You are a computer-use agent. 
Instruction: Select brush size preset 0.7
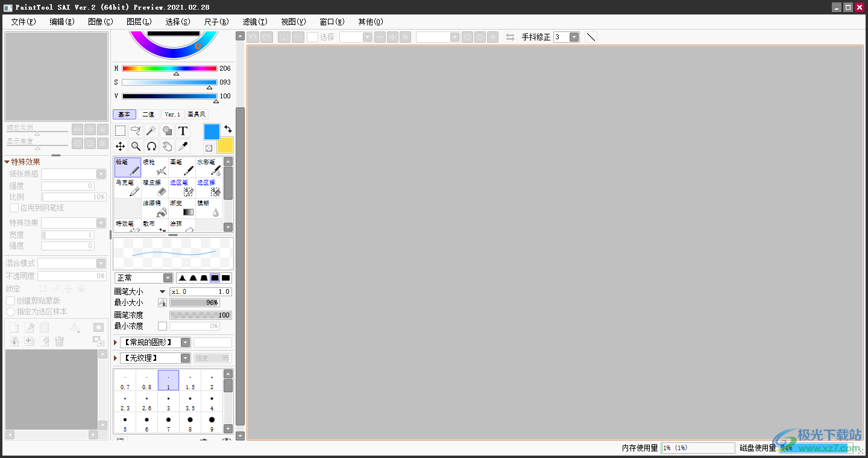tap(125, 381)
